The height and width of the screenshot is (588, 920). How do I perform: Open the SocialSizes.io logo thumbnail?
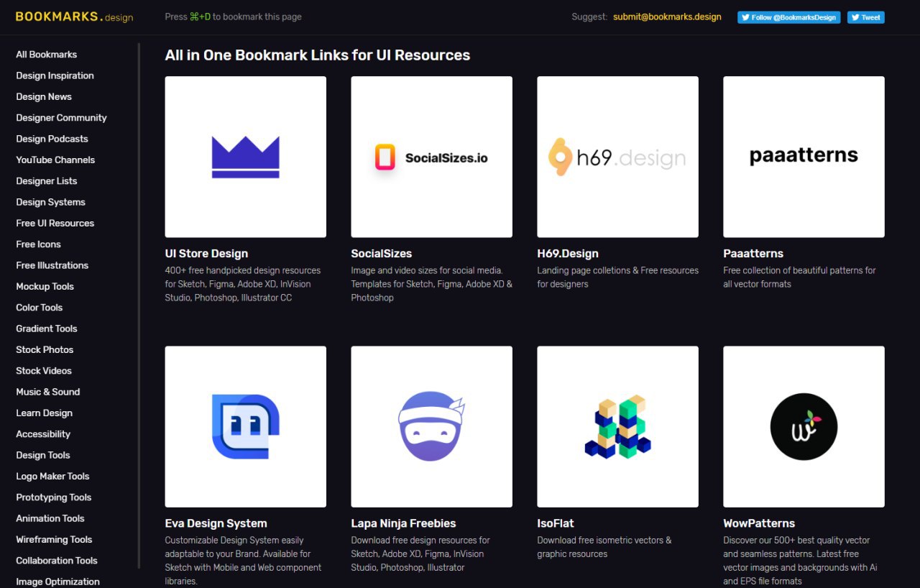point(431,157)
